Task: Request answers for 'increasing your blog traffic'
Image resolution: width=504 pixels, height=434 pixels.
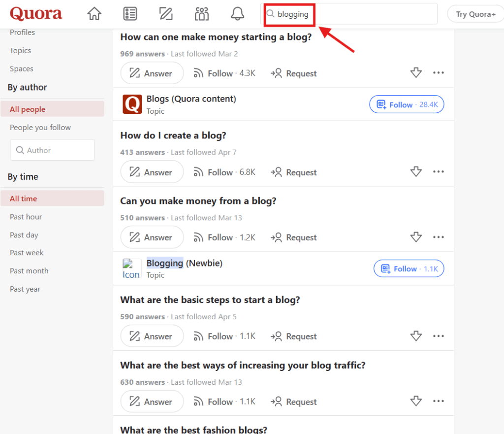Action: pyautogui.click(x=293, y=402)
